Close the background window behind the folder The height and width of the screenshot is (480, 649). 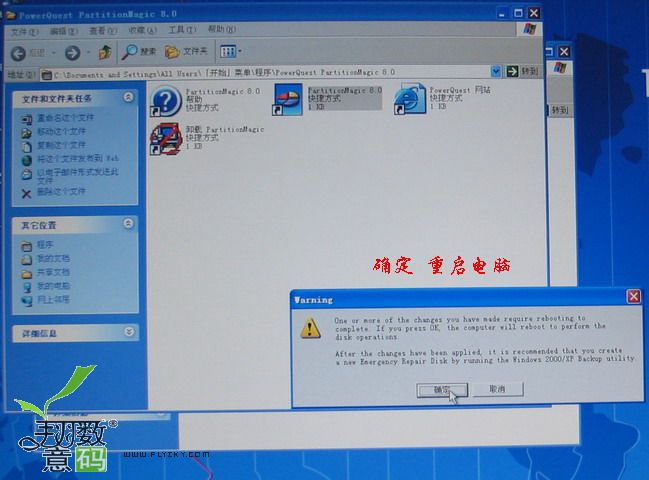pos(564,52)
